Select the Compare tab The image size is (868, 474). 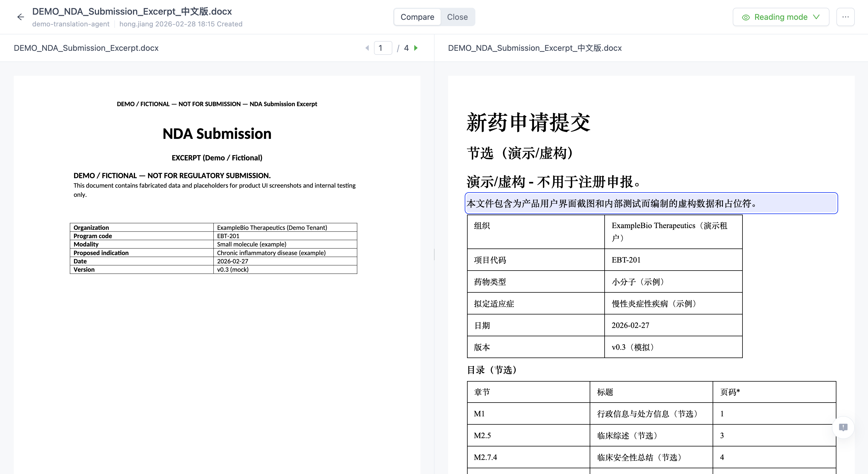click(x=417, y=17)
